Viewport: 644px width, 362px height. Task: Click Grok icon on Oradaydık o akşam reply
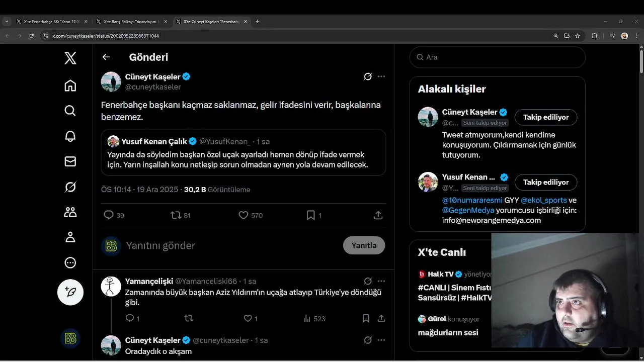tap(368, 340)
